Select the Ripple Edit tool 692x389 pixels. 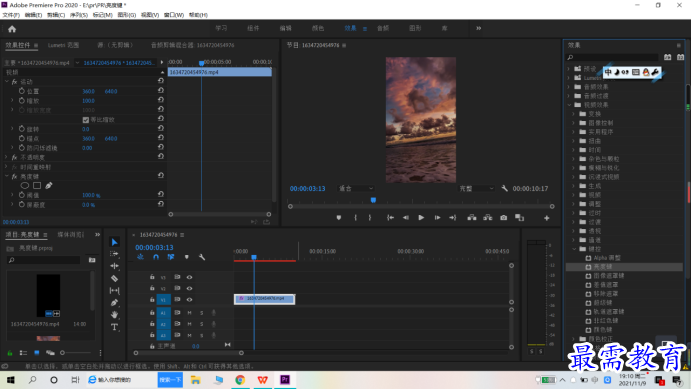(114, 266)
